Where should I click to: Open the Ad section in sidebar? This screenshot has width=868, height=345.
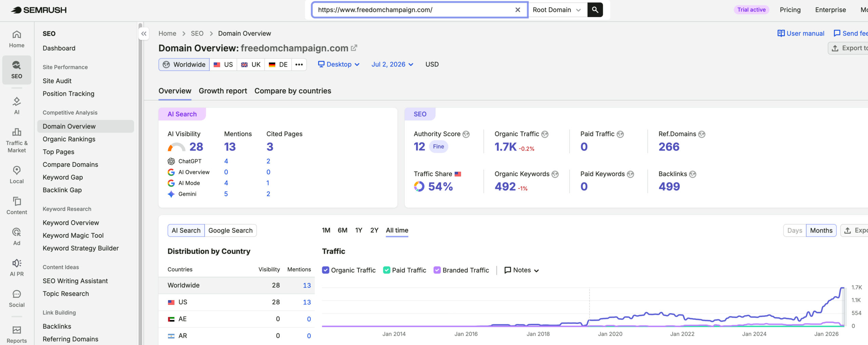17,236
